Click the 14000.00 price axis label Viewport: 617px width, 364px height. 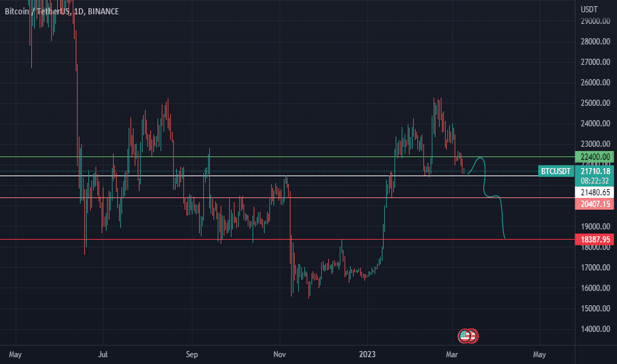[595, 329]
